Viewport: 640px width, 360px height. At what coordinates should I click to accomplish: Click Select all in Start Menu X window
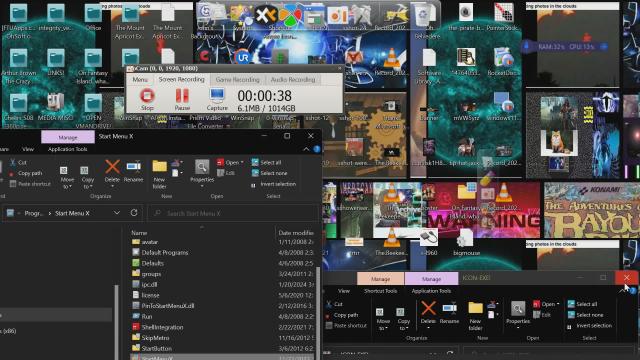[266, 162]
